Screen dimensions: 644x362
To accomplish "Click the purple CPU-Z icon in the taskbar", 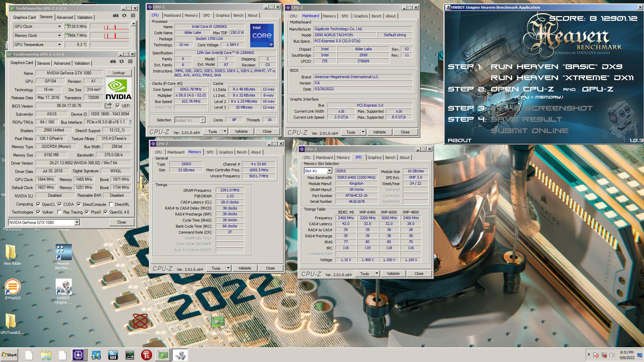I will (x=78, y=355).
